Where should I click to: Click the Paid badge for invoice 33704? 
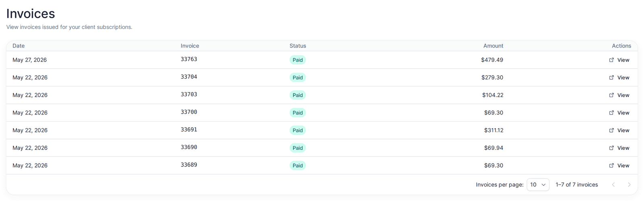pos(298,77)
